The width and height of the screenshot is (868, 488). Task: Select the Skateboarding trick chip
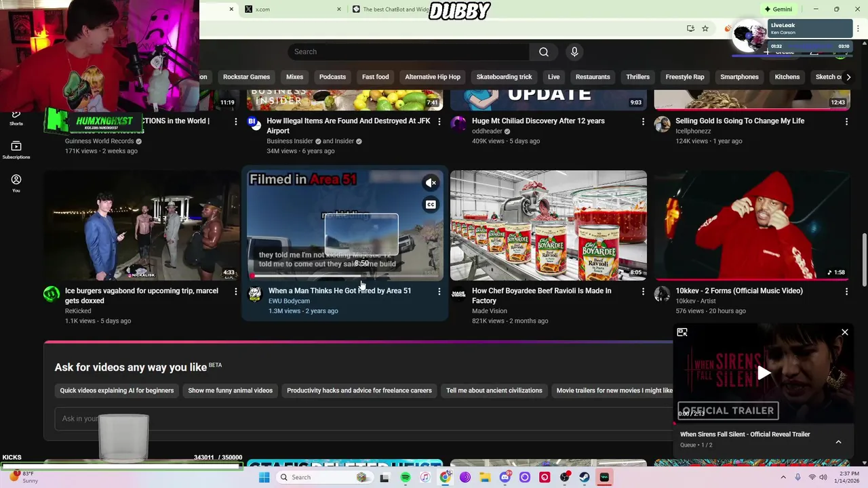(504, 77)
